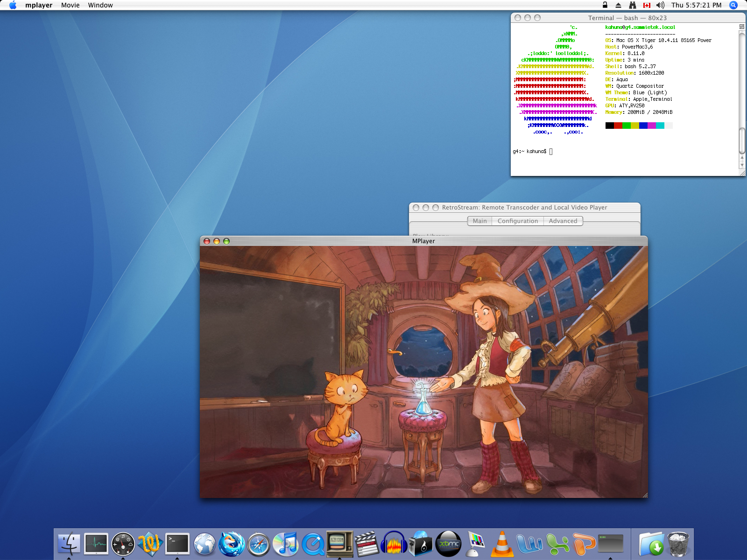Open the Apple menu
Image resolution: width=747 pixels, height=560 pixels.
click(x=13, y=5)
